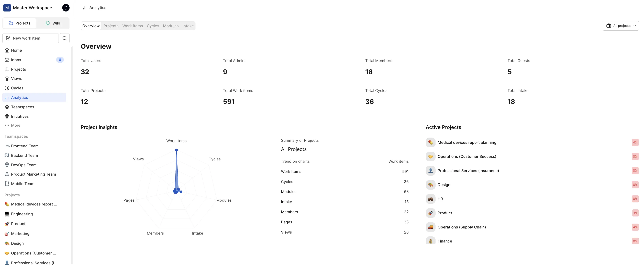Click the Total Users value 32
The width and height of the screenshot is (644, 267).
pyautogui.click(x=85, y=72)
